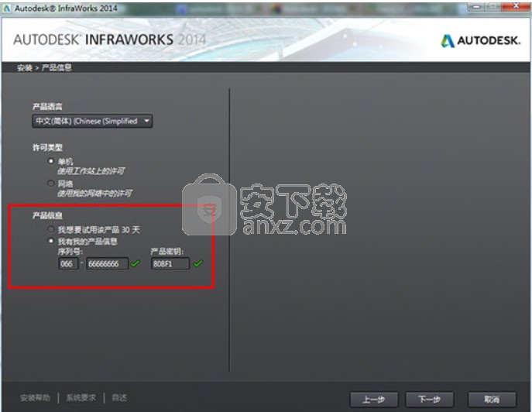The width and height of the screenshot is (532, 412).
Task: Click the 产品信息 heading
Action: click(47, 215)
